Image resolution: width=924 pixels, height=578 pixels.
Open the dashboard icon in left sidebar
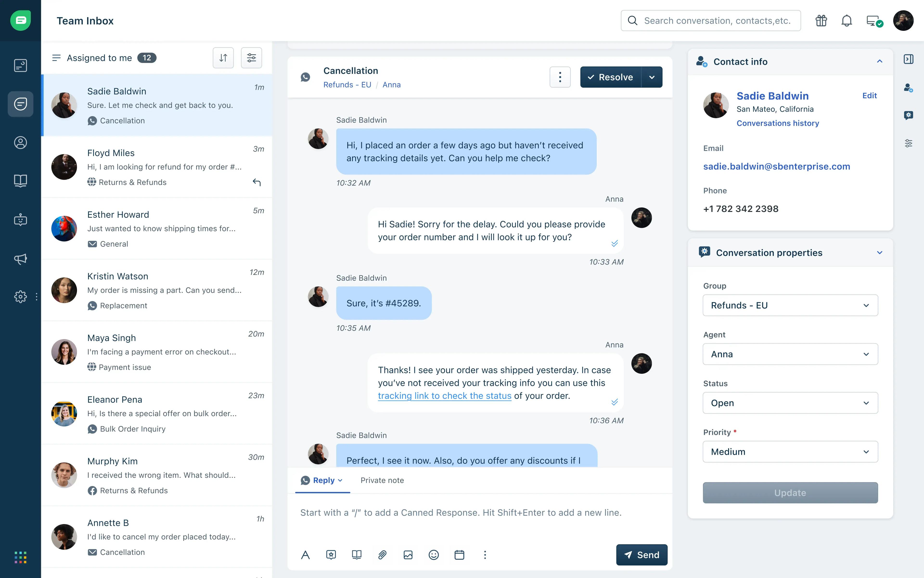coord(21,65)
